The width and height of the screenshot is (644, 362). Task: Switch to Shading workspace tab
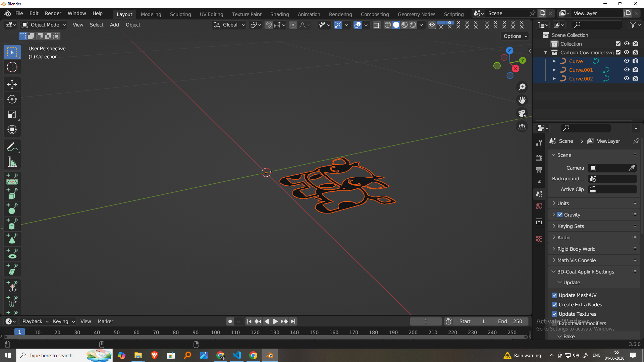(x=279, y=14)
